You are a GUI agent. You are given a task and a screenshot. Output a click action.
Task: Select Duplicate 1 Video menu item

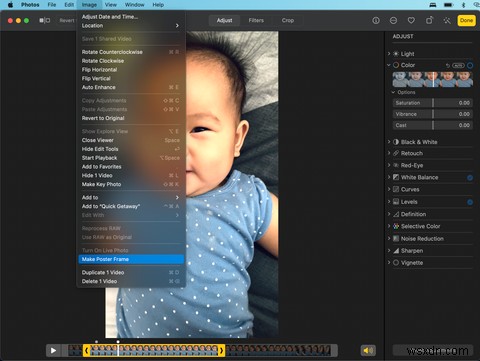(131, 272)
